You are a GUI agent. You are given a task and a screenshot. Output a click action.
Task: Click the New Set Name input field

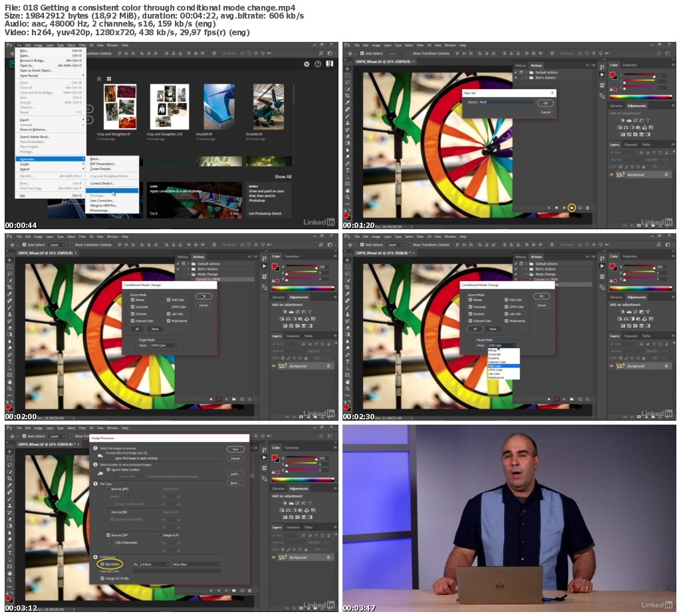point(506,102)
